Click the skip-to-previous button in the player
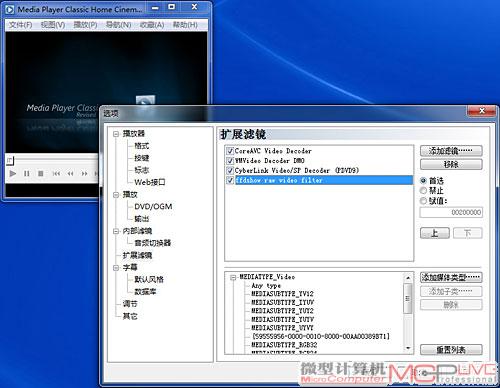Viewport: 500px width, 388px height. click(x=56, y=173)
